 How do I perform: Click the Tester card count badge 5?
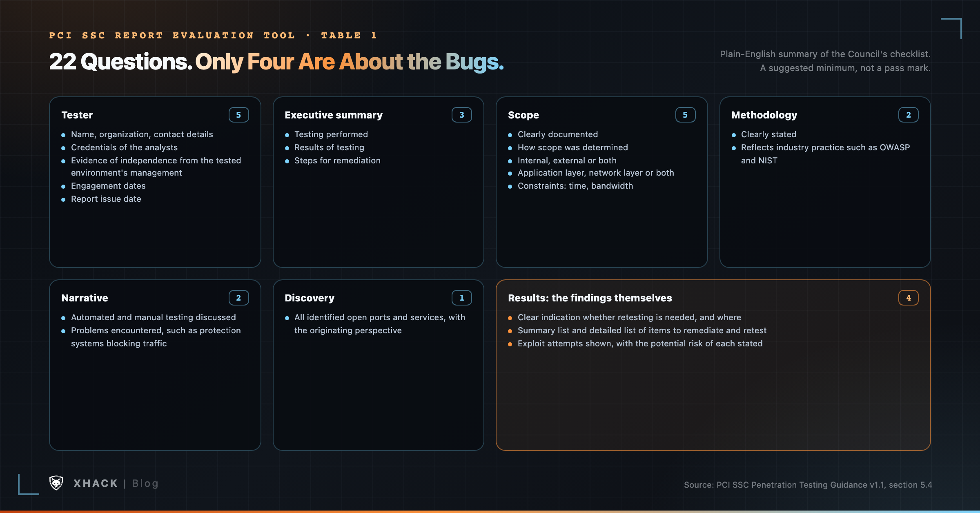(238, 115)
